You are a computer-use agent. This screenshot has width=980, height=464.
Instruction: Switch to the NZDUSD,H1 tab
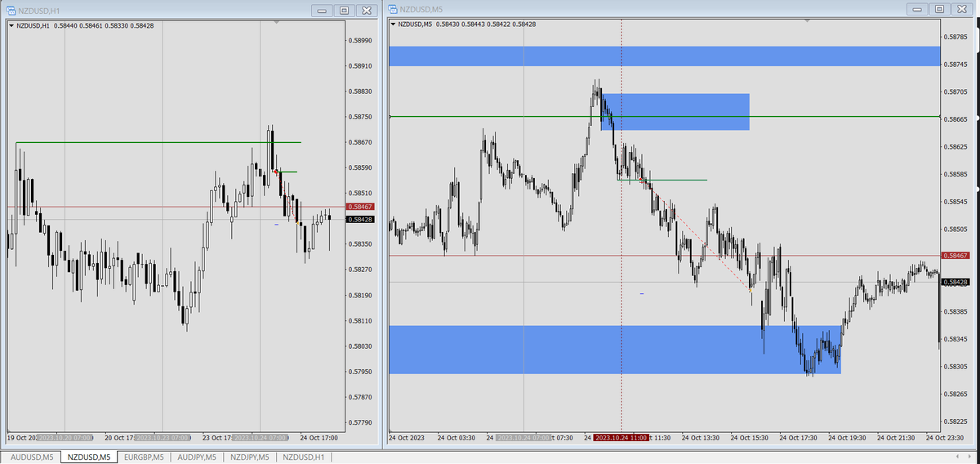(x=302, y=457)
